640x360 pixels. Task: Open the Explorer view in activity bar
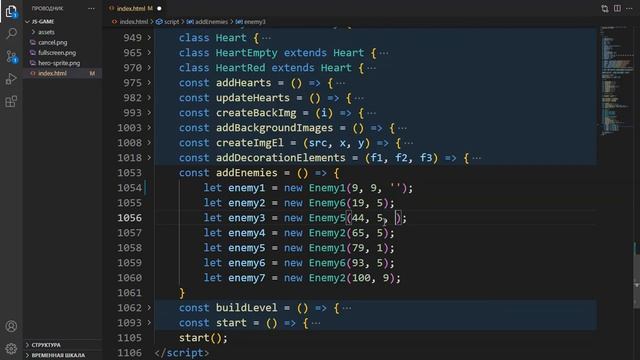click(11, 11)
